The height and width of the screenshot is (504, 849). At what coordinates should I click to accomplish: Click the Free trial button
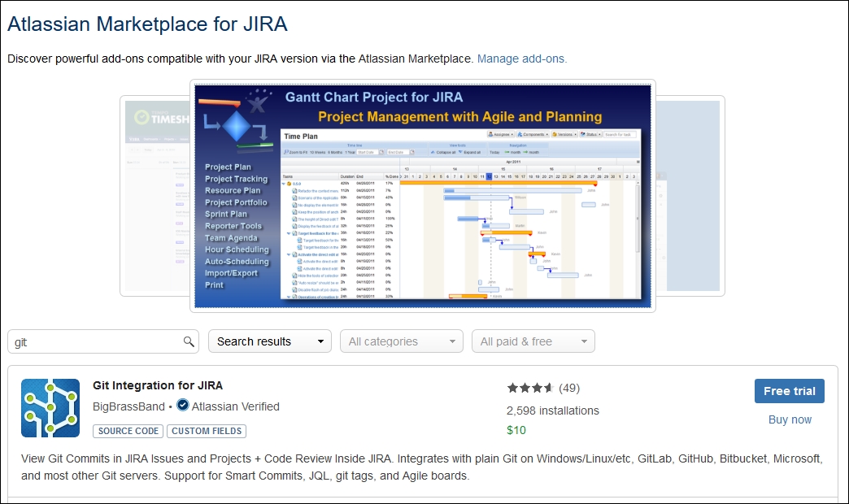coord(790,391)
